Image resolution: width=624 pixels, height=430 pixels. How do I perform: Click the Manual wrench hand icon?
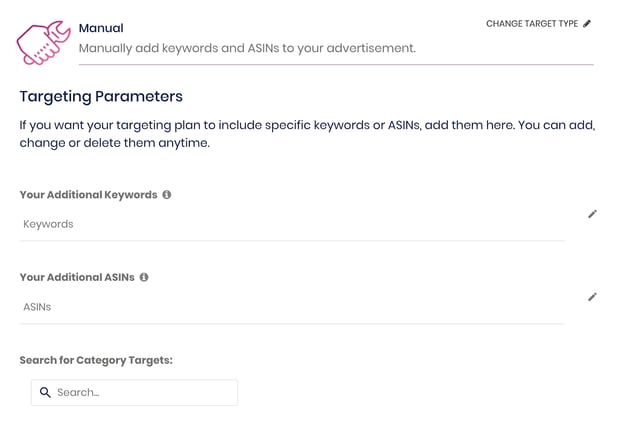click(43, 43)
